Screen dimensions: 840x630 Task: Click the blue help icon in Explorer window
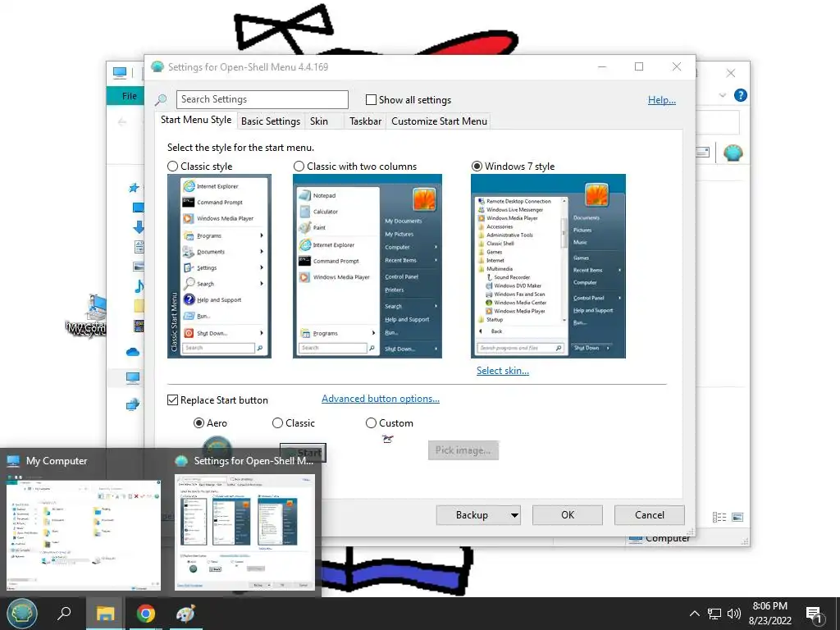741,95
